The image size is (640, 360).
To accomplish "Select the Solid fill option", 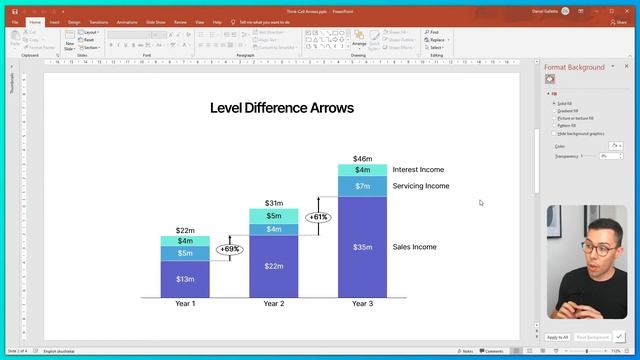I will point(563,104).
